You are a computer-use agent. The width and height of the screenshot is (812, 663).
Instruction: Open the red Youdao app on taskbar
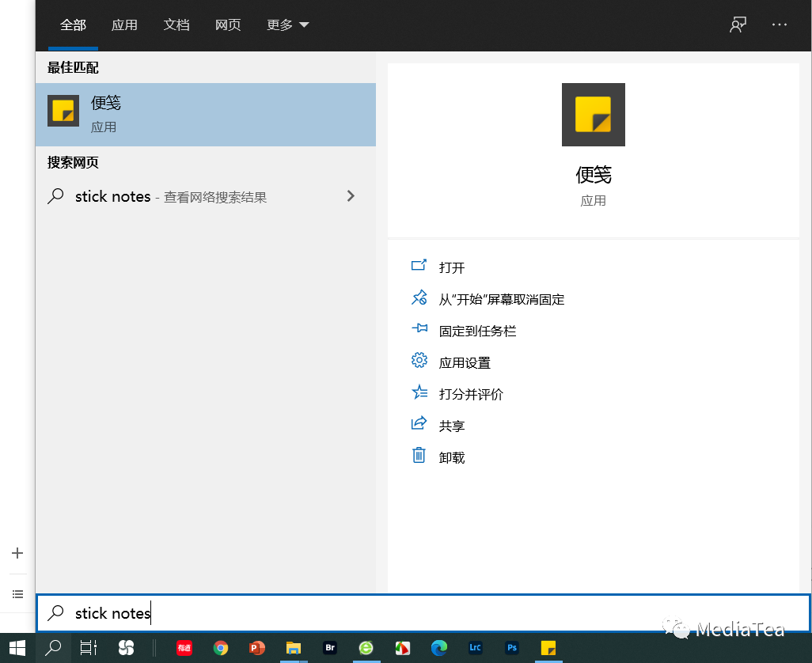point(184,648)
